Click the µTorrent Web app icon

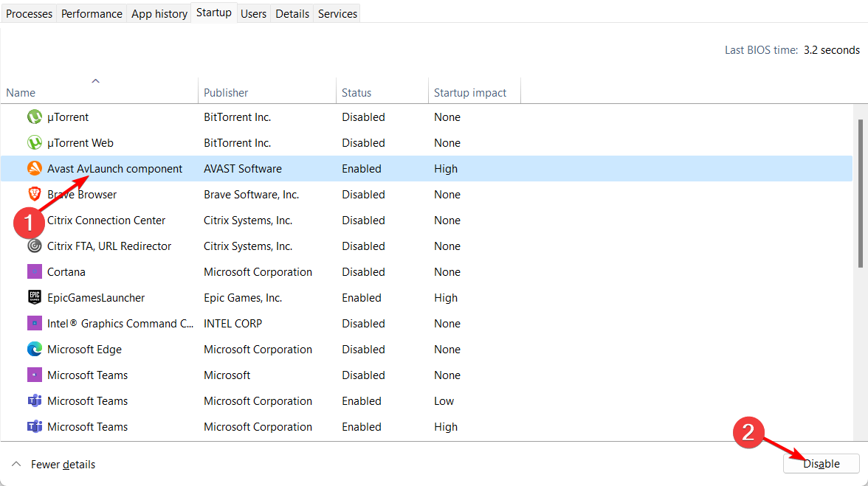point(34,143)
